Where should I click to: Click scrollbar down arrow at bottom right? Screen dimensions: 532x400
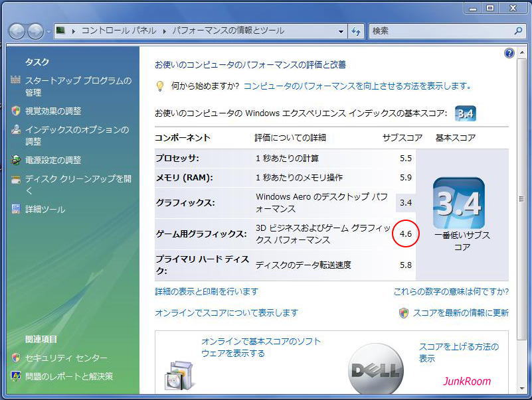[521, 389]
